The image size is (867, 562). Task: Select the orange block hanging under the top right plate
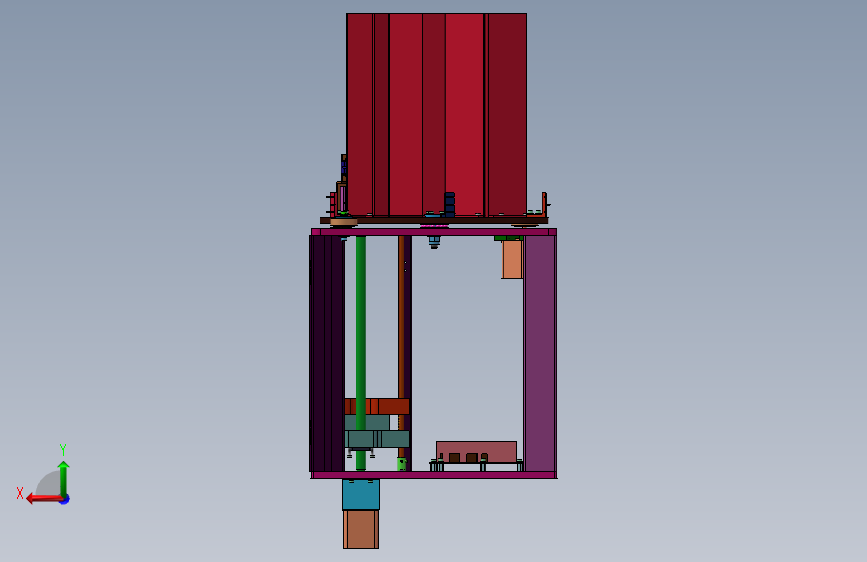coord(512,259)
